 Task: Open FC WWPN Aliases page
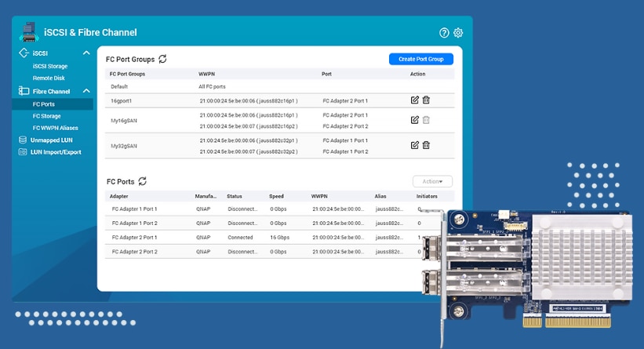tap(56, 128)
